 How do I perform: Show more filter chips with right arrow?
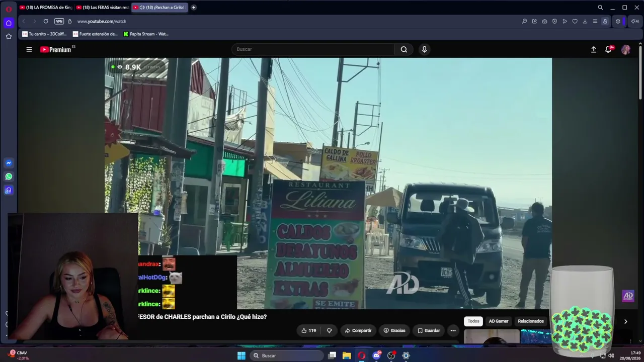tap(625, 321)
